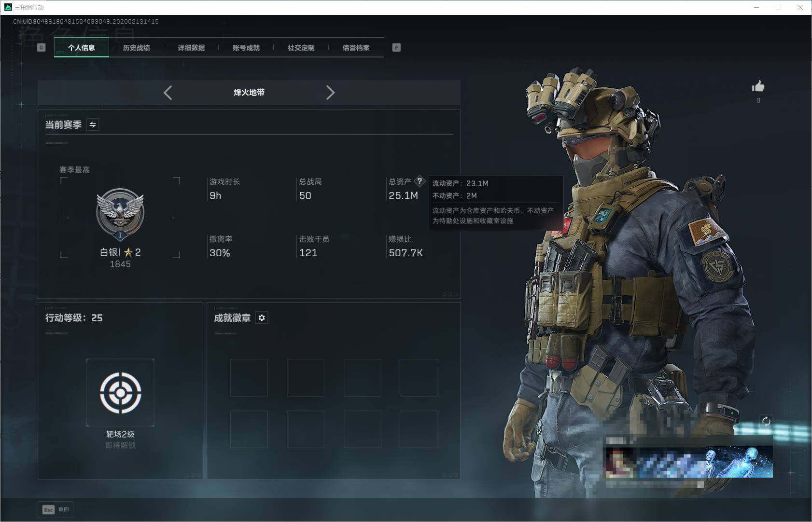
Task: Select the 社交定制 tab label
Action: (300, 47)
